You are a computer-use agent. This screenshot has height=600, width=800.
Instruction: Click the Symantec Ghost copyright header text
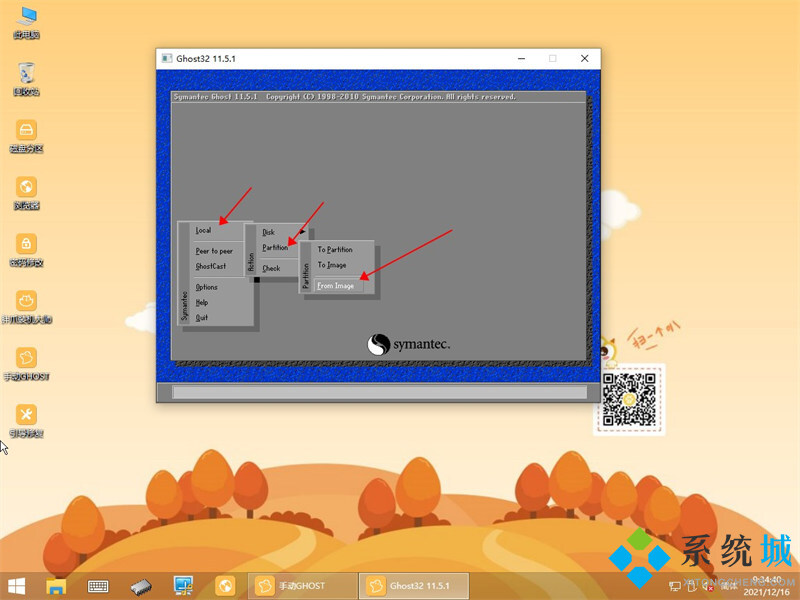345,96
